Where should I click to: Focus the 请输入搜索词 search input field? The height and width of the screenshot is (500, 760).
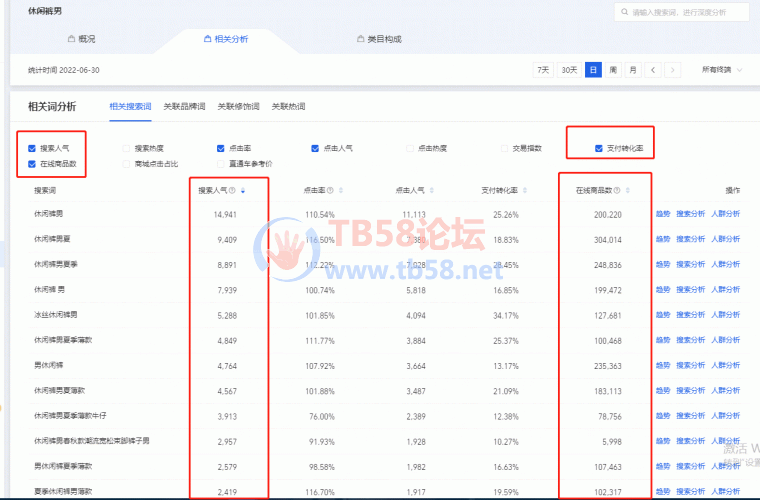click(681, 12)
